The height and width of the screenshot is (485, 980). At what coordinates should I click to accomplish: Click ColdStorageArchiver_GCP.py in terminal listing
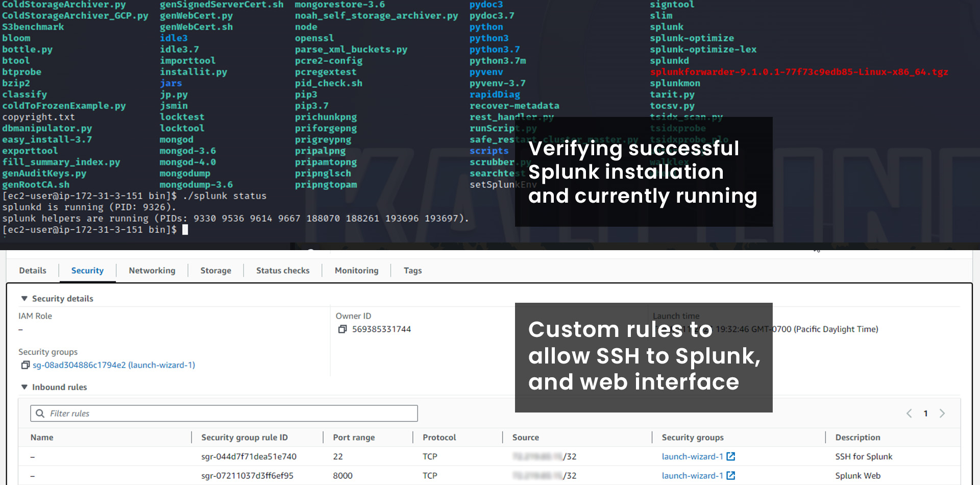tap(75, 16)
